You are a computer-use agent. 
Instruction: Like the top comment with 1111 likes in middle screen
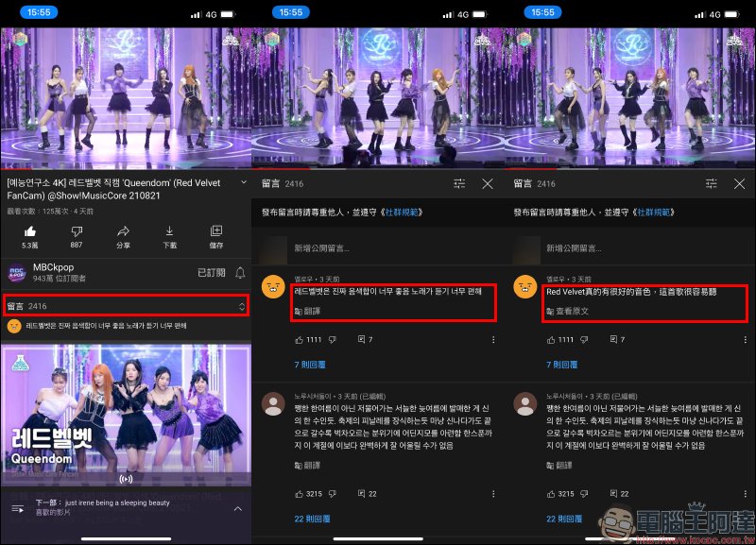pyautogui.click(x=299, y=339)
